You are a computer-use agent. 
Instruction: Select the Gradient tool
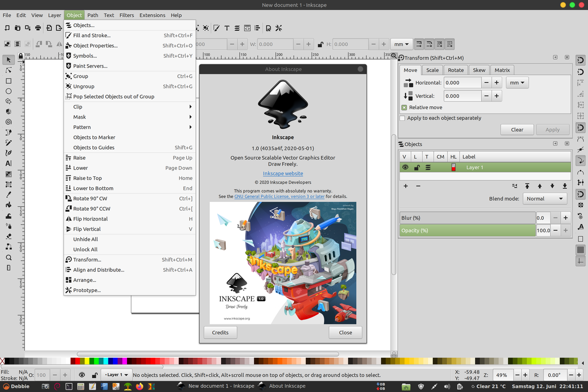pyautogui.click(x=8, y=174)
